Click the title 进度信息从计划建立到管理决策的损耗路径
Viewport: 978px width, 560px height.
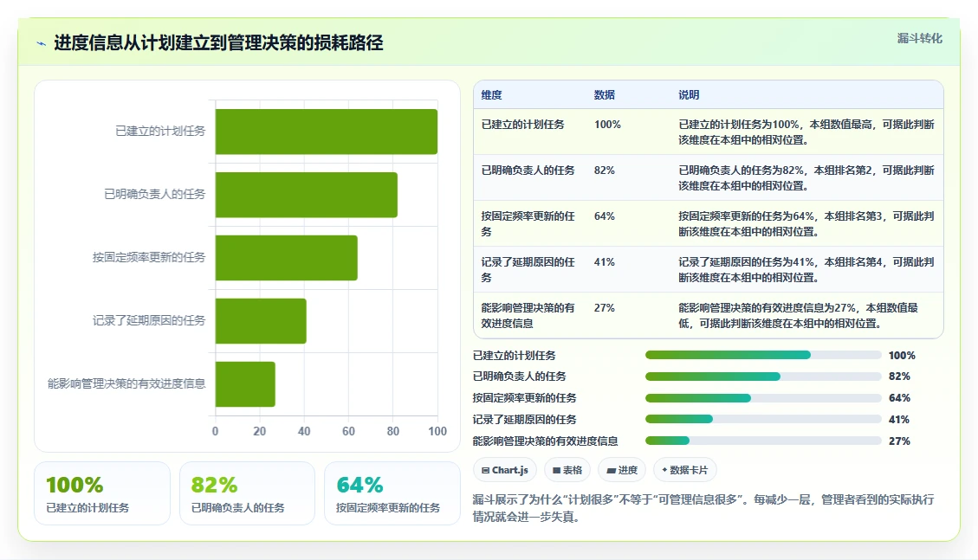(x=218, y=43)
